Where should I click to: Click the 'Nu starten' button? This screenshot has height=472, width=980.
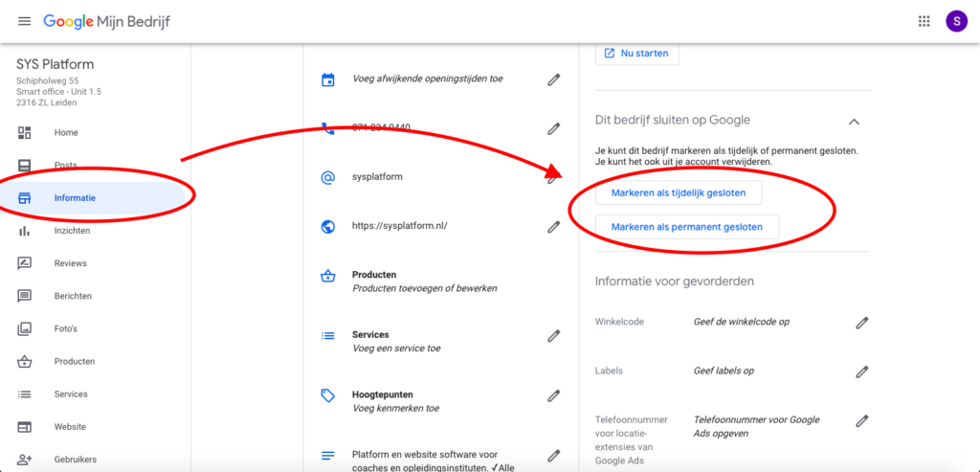coord(636,54)
